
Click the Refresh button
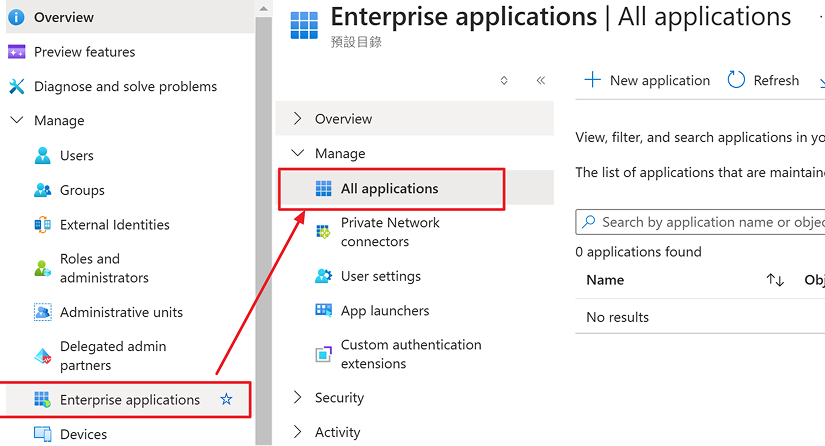point(764,80)
